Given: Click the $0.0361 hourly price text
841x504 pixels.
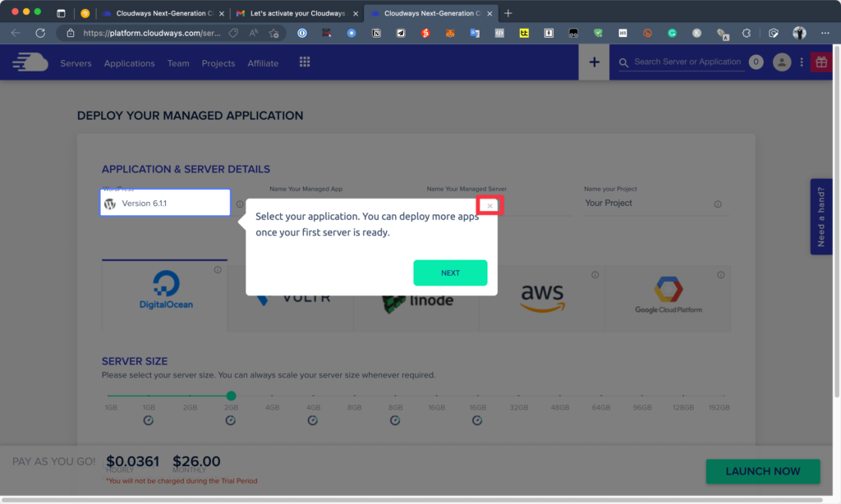Looking at the screenshot, I should (x=132, y=461).
